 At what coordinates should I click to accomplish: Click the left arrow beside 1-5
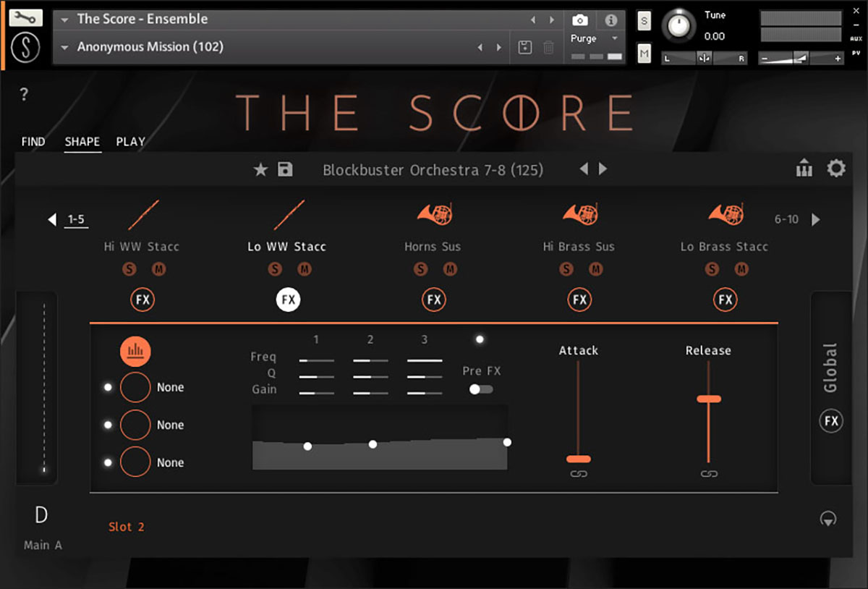[51, 219]
